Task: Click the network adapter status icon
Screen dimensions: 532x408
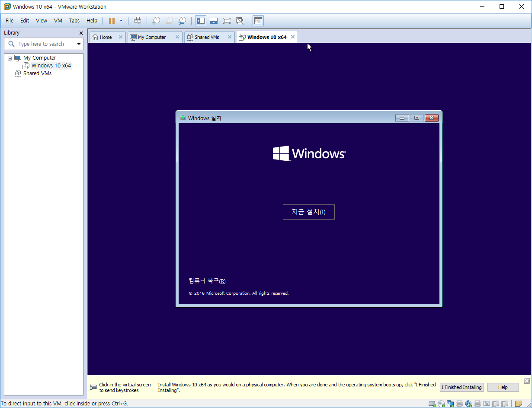Action: [450, 404]
